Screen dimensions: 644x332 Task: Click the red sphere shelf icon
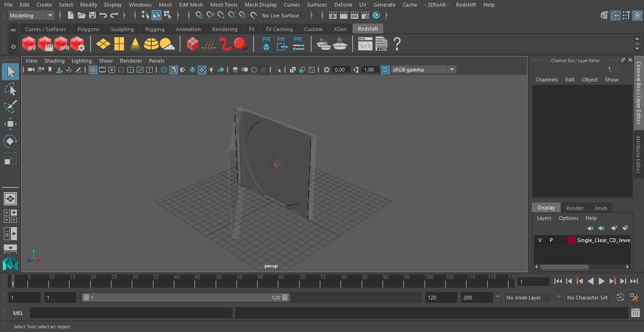tap(240, 44)
